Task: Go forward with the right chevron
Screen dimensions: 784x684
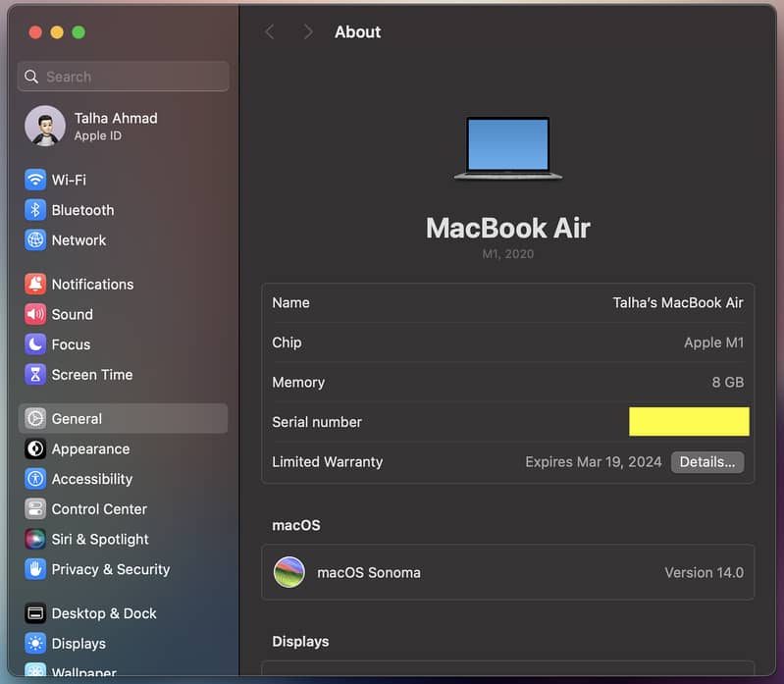Action: (x=308, y=32)
